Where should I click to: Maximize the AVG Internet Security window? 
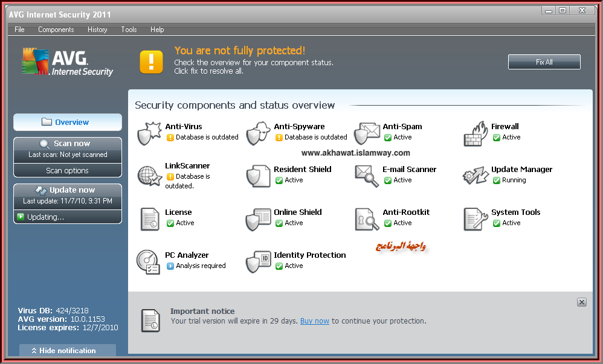[563, 10]
